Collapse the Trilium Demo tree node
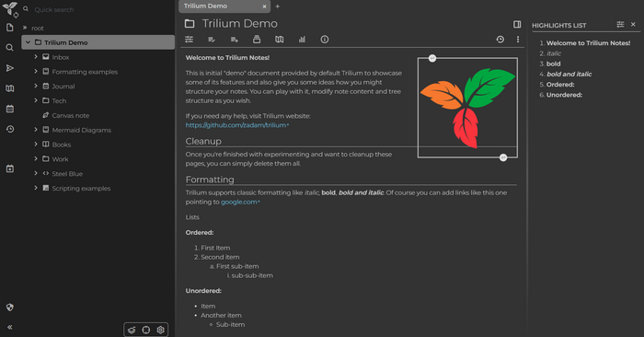The image size is (644, 337). coord(28,42)
